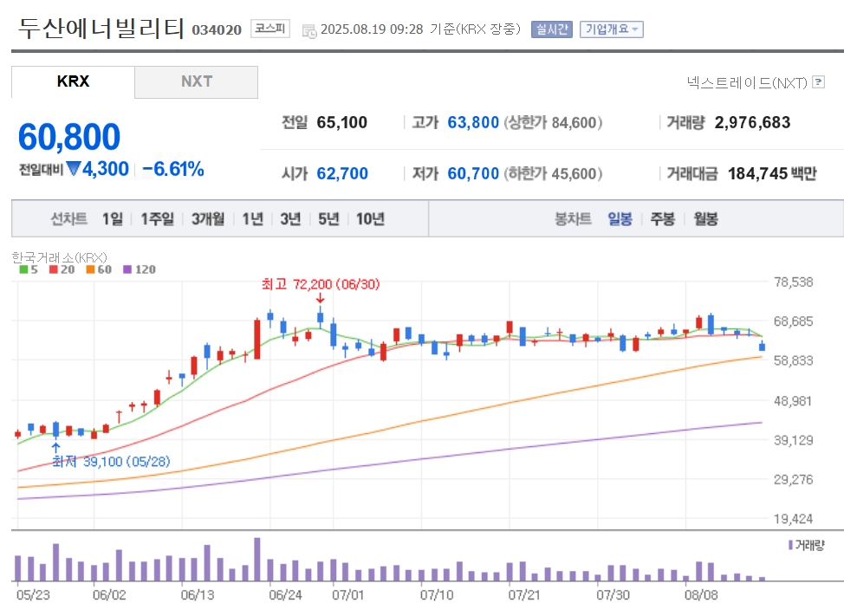Click the red 20-day moving average swatch
Image resolution: width=844 pixels, height=616 pixels.
click(53, 269)
